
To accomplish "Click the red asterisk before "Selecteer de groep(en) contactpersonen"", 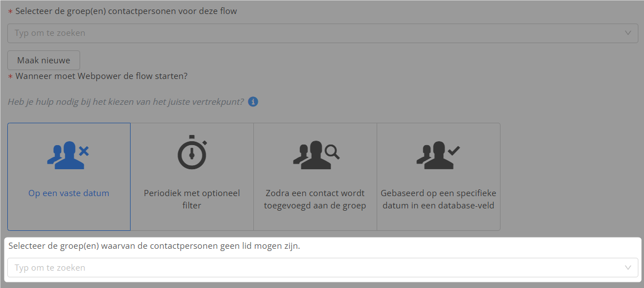I will (10, 12).
